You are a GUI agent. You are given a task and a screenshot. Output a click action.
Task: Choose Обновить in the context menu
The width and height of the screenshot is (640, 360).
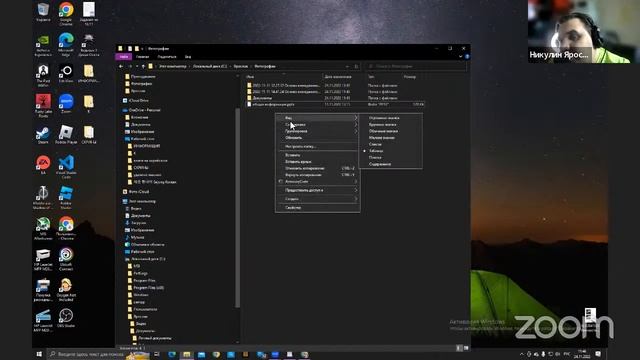318,138
